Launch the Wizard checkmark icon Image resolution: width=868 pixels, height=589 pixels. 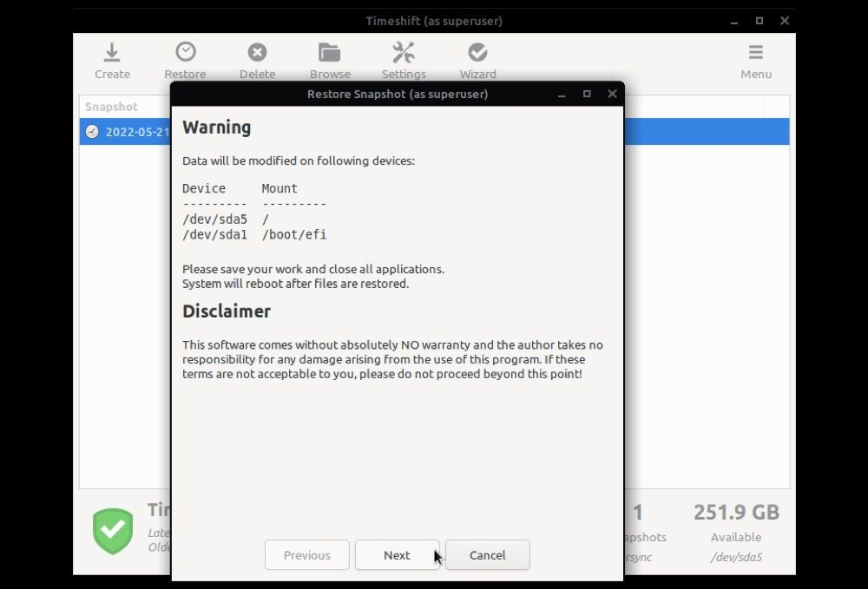coord(477,53)
